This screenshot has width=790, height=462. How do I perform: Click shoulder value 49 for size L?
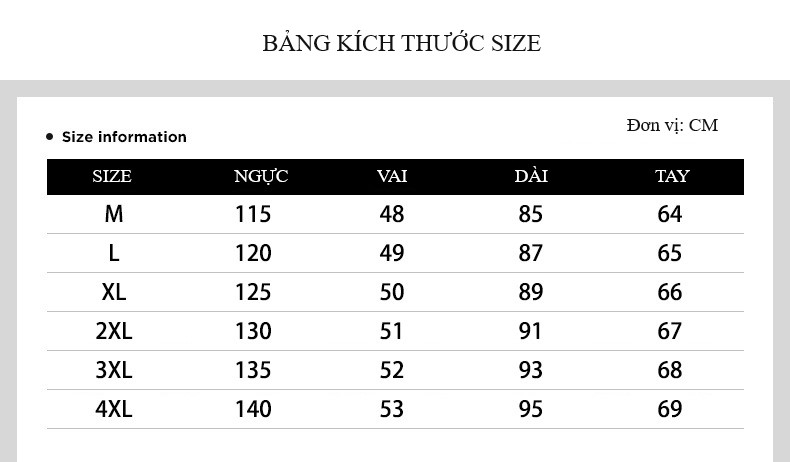[x=392, y=253]
